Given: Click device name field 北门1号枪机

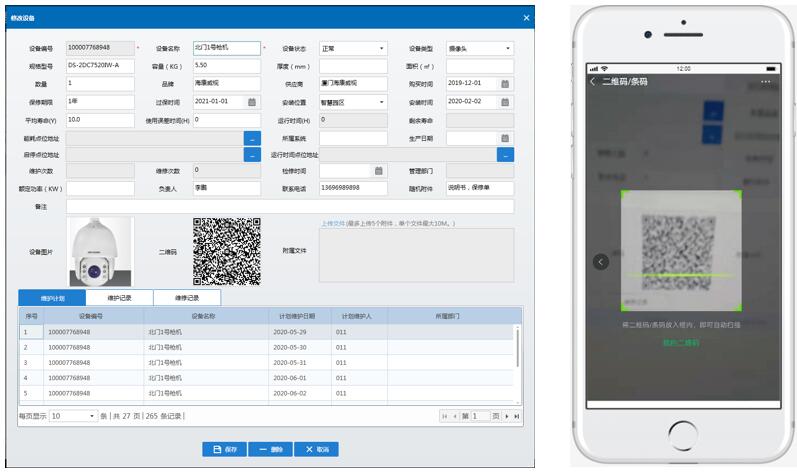Looking at the screenshot, I should [227, 48].
